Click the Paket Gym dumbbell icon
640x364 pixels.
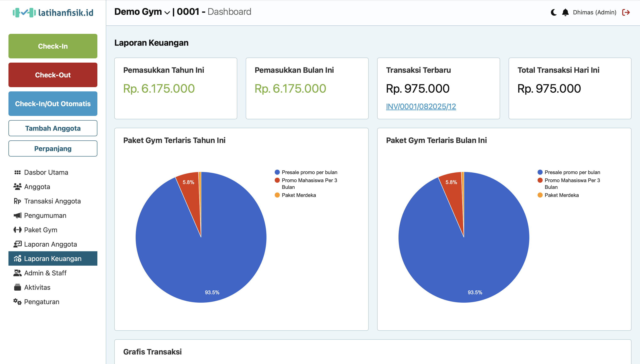point(17,230)
